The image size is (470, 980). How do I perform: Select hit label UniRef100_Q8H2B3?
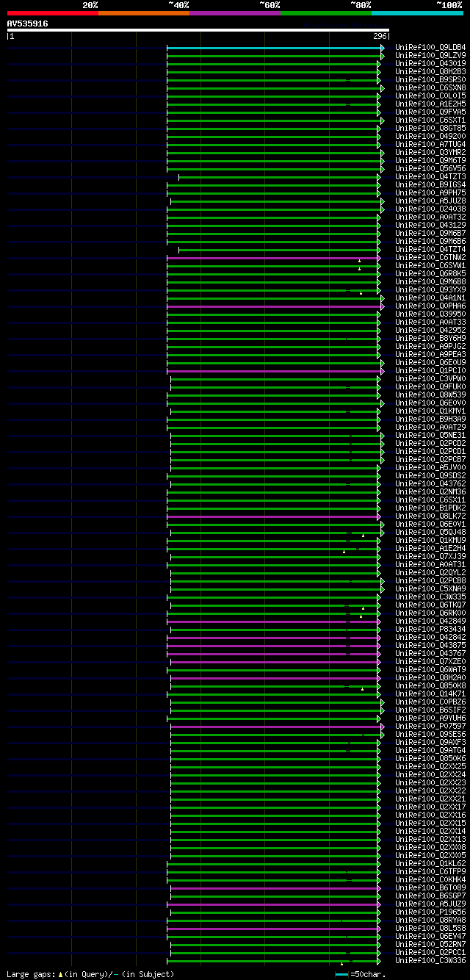coord(430,72)
